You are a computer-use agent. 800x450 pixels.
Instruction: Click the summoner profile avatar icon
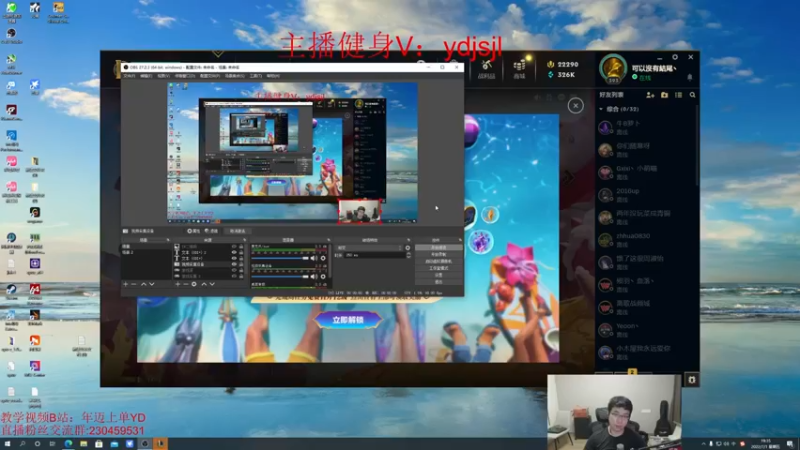(x=613, y=68)
